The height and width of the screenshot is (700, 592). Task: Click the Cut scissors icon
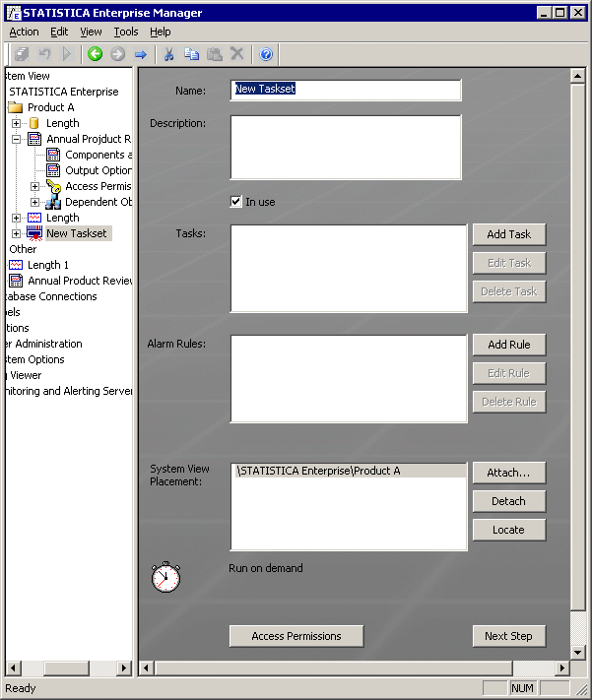[168, 54]
